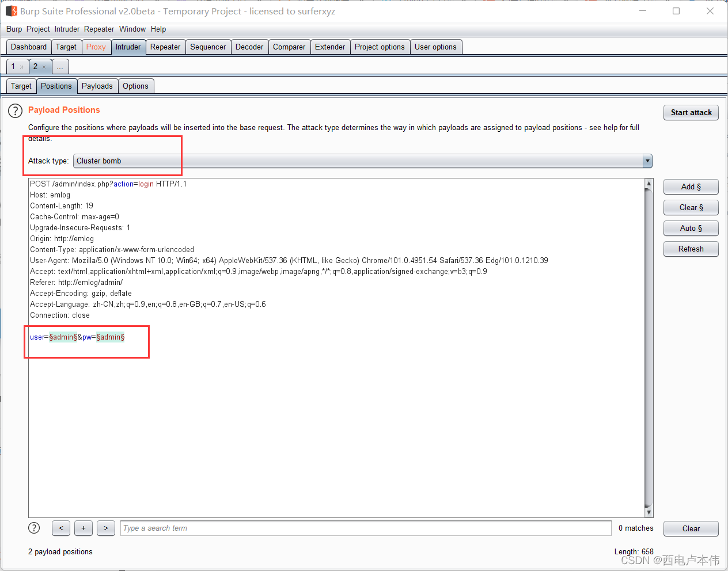Viewport: 728px width, 571px height.
Task: Click the request editor vertical scrollbar track
Action: (x=649, y=348)
